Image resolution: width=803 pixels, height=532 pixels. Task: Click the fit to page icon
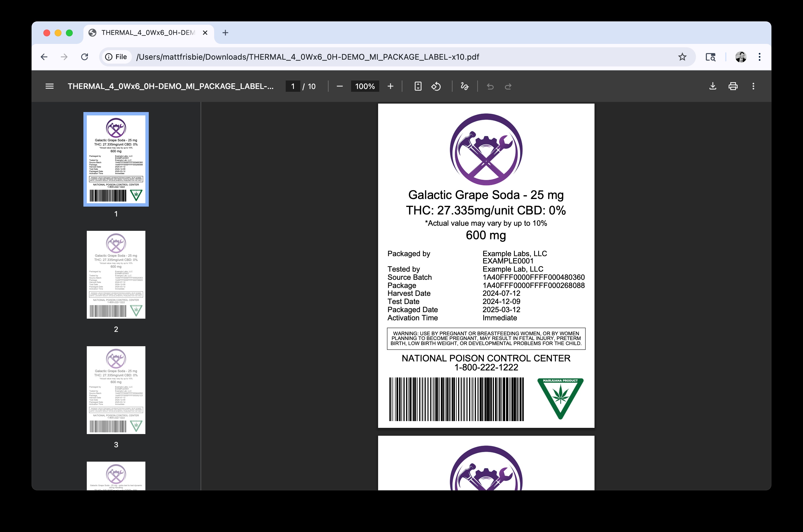tap(418, 86)
